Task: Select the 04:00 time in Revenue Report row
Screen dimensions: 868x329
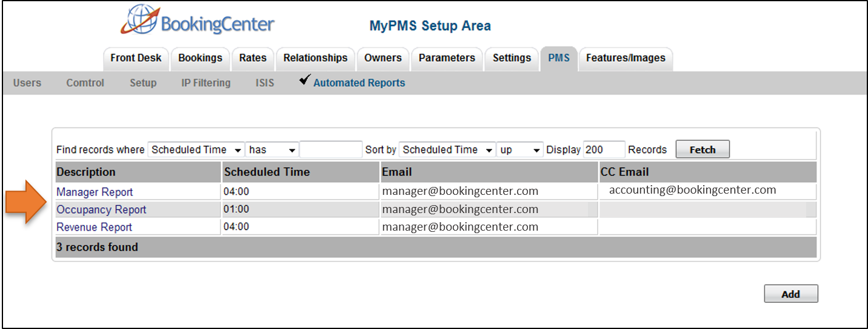Action: pyautogui.click(x=236, y=227)
